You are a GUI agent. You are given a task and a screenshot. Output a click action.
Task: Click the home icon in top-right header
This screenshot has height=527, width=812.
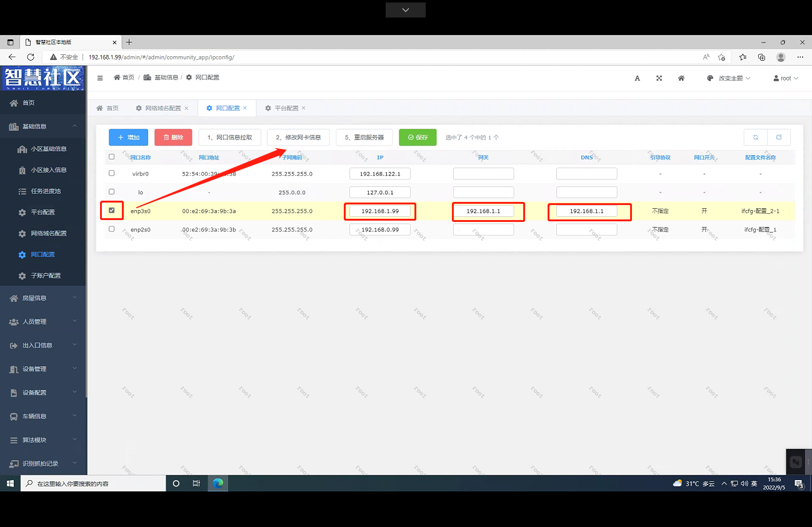pos(681,78)
